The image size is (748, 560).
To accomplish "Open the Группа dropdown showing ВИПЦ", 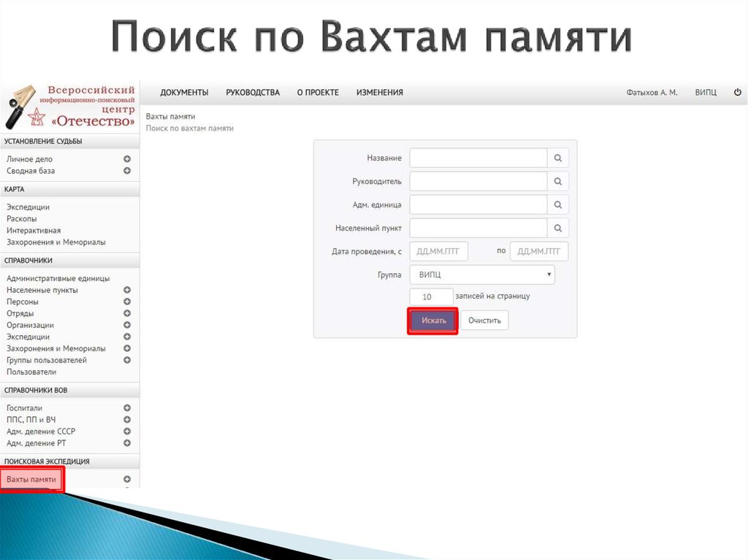I will pyautogui.click(x=482, y=275).
